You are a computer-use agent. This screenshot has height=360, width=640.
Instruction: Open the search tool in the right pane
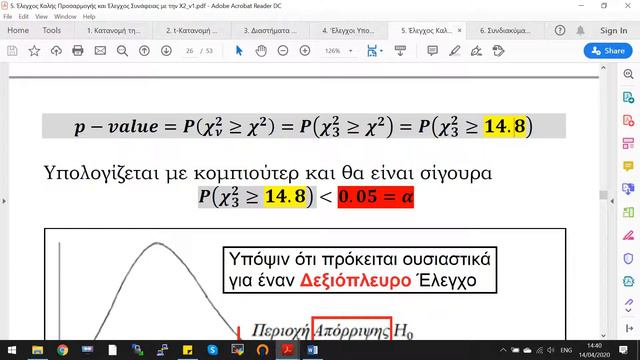pyautogui.click(x=628, y=74)
